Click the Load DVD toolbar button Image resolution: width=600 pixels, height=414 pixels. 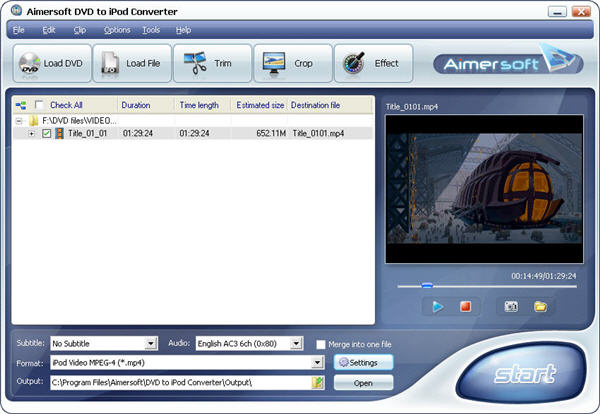pos(52,63)
